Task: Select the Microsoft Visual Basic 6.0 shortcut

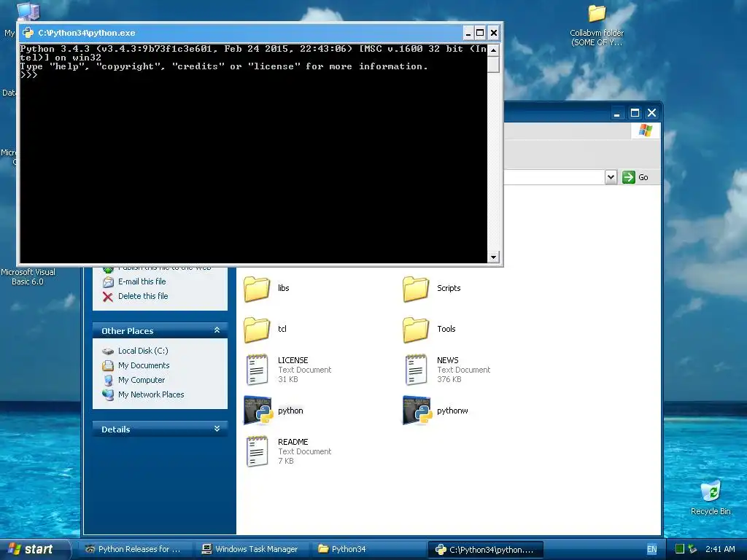Action: click(28, 276)
